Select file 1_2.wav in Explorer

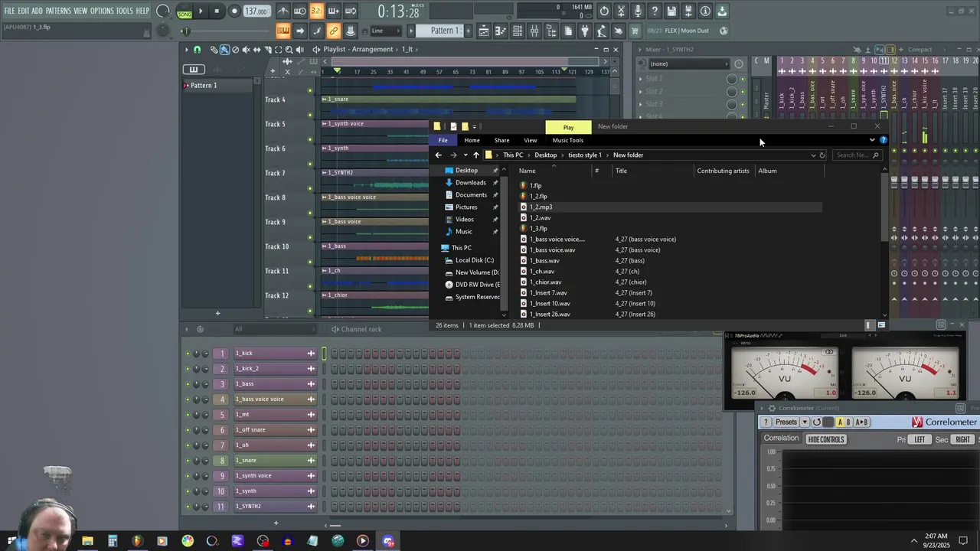point(541,218)
